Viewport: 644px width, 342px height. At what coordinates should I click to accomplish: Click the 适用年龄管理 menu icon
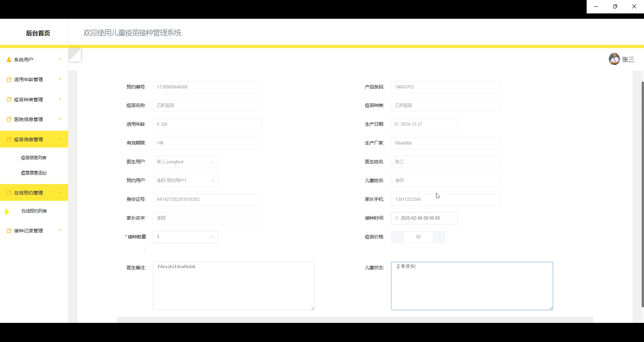tap(9, 79)
